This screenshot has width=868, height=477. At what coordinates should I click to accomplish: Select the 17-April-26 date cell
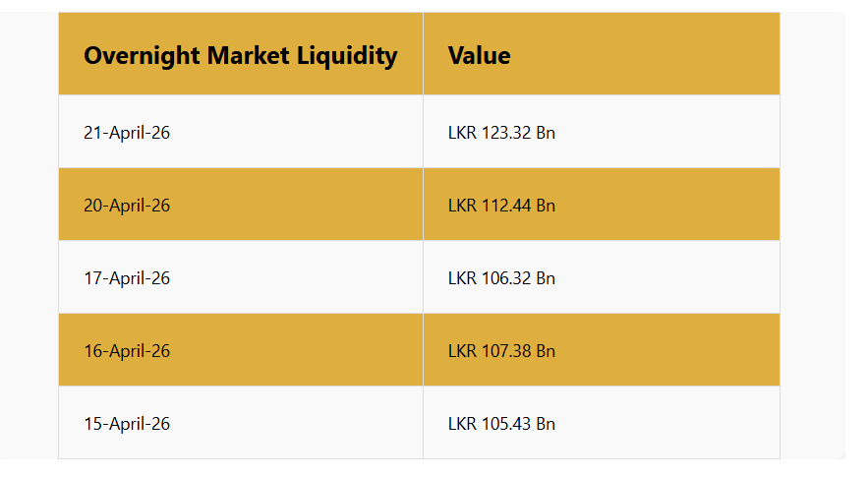coord(127,277)
